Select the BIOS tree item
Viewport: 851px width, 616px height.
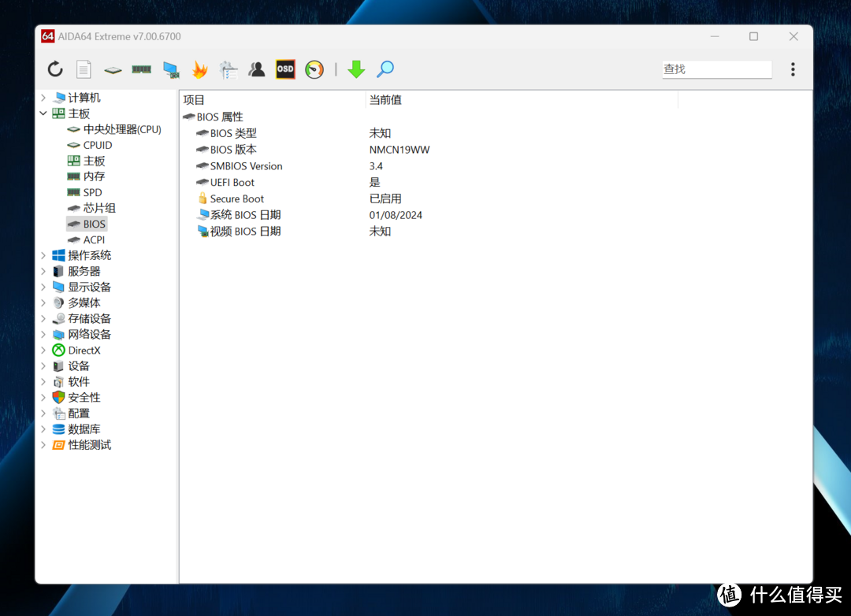[x=87, y=224]
